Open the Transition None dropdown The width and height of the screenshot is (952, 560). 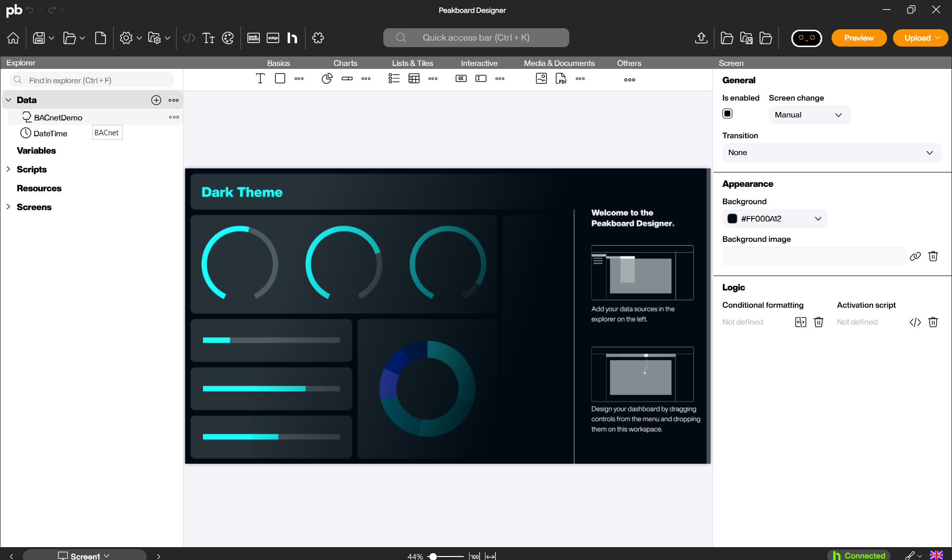point(832,153)
